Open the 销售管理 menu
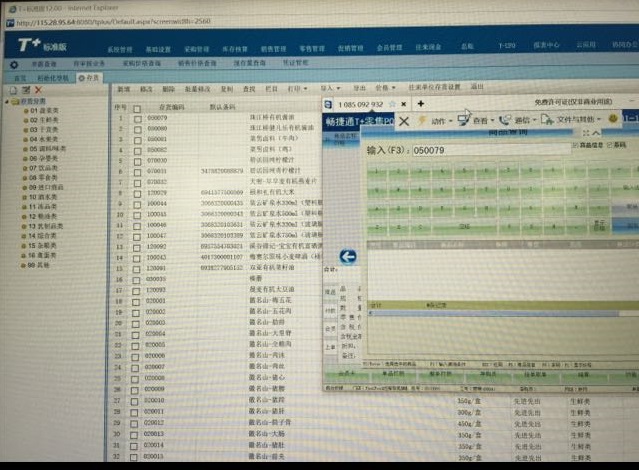The image size is (639, 470). pyautogui.click(x=273, y=49)
